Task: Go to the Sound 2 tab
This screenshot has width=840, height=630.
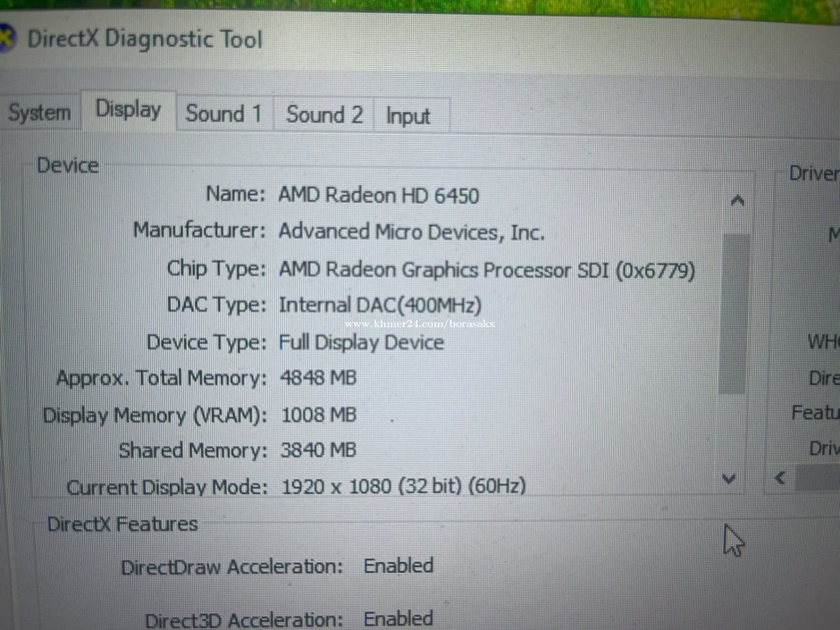Action: pyautogui.click(x=324, y=115)
